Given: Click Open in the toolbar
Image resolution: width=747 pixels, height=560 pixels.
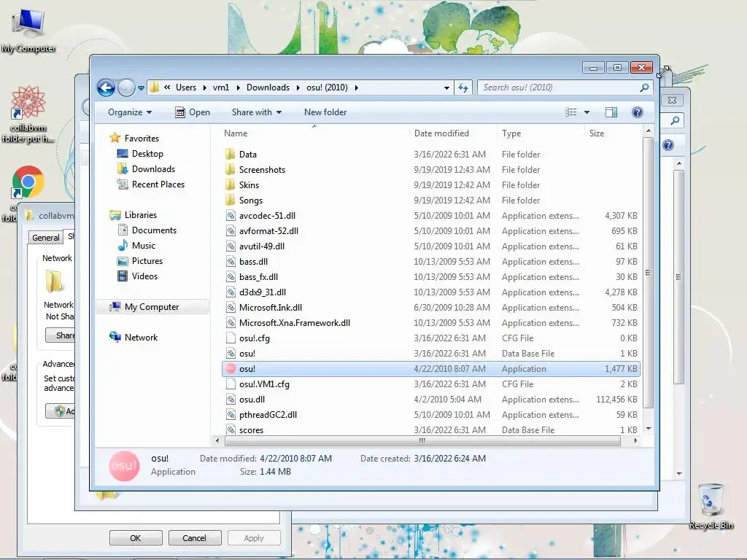Looking at the screenshot, I should click(x=193, y=112).
